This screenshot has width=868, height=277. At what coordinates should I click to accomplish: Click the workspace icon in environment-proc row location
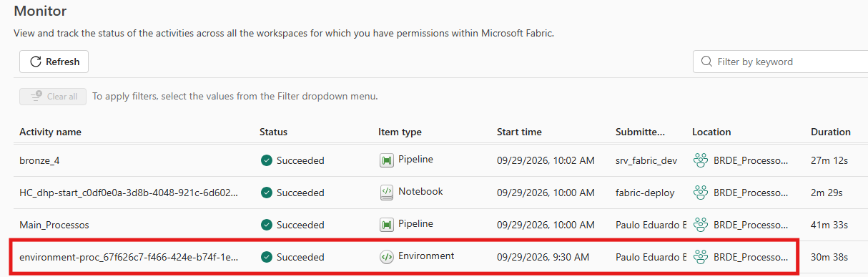tap(701, 256)
